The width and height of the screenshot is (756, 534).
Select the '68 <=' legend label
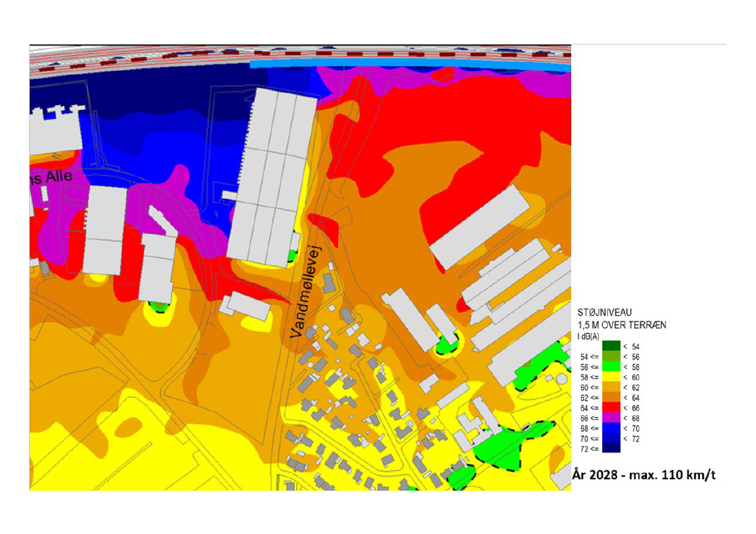pyautogui.click(x=589, y=429)
